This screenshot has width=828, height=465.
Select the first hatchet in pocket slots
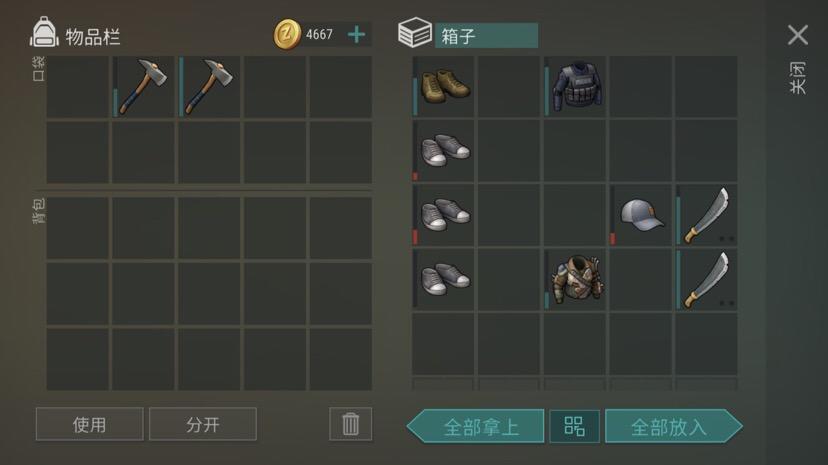(143, 87)
